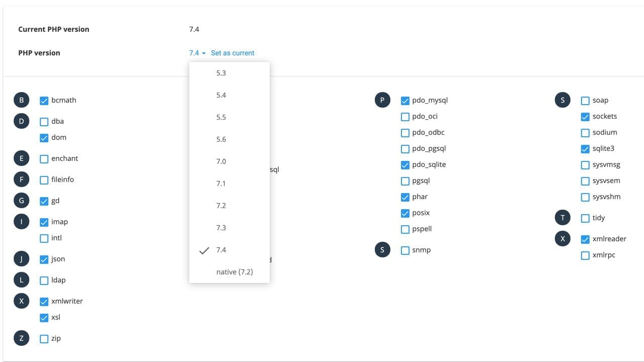The width and height of the screenshot is (644, 362).
Task: Click the letter T group badge
Action: point(562,218)
